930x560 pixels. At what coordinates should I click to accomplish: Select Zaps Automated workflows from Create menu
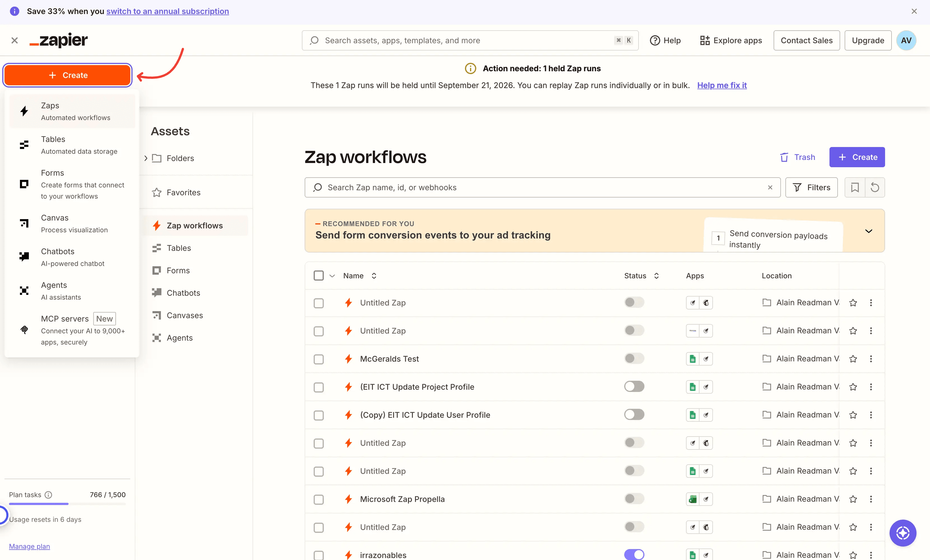(72, 111)
